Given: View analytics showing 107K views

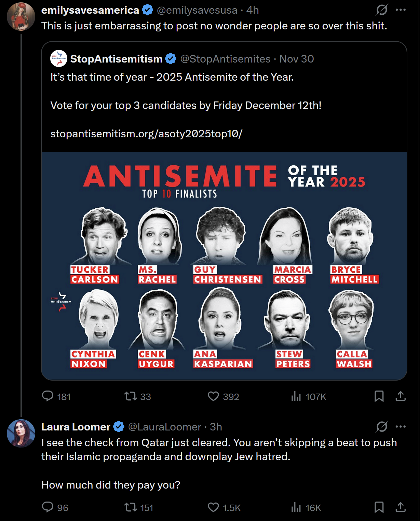Looking at the screenshot, I should coord(296,396).
